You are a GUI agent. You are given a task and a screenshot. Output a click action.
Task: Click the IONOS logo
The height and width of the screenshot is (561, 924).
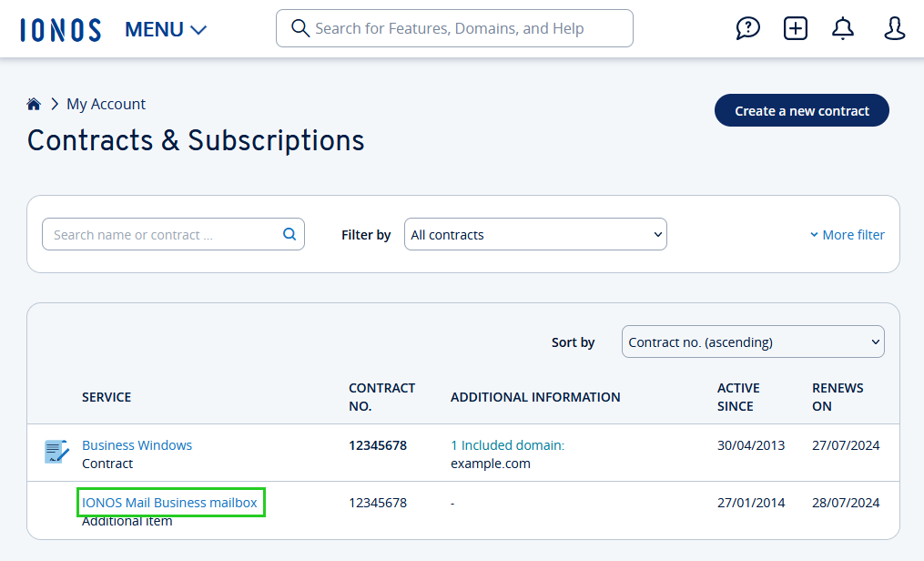[60, 28]
